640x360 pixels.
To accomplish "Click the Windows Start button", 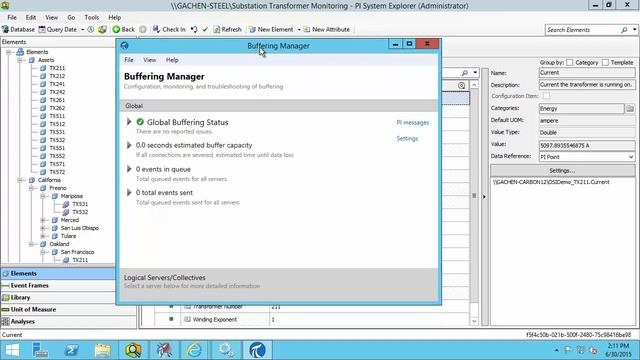I will pos(12,350).
